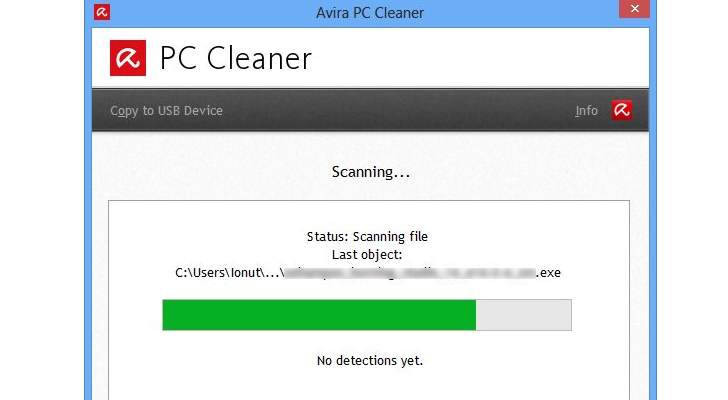Screen dimensions: 728x400
Task: Click the 'Last object:' label
Action: (x=367, y=254)
